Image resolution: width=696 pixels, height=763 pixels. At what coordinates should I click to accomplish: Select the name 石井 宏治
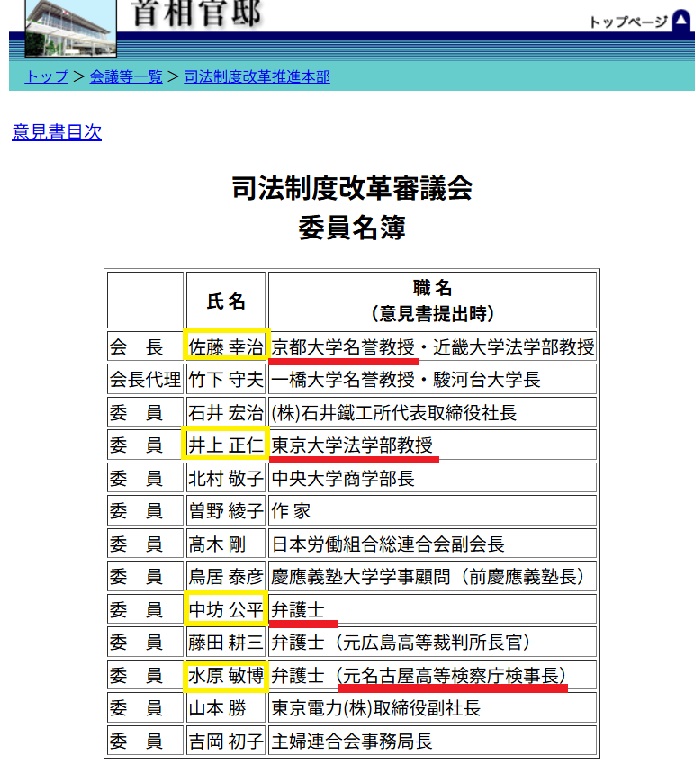pos(226,412)
